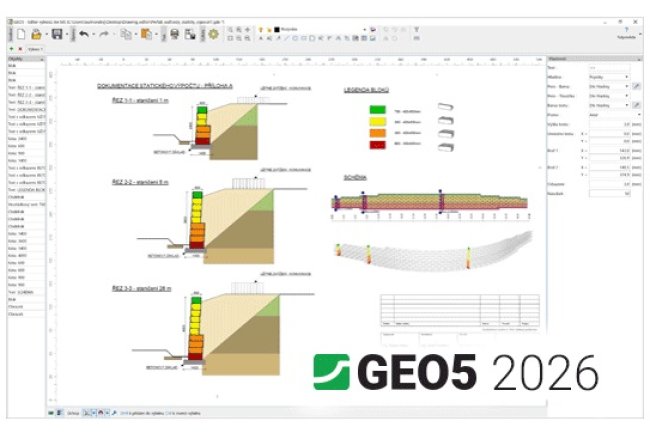Image resolution: width=650 pixels, height=433 pixels.
Task: Select 'Kóta: 2400' in object list
Action: click(x=26, y=138)
